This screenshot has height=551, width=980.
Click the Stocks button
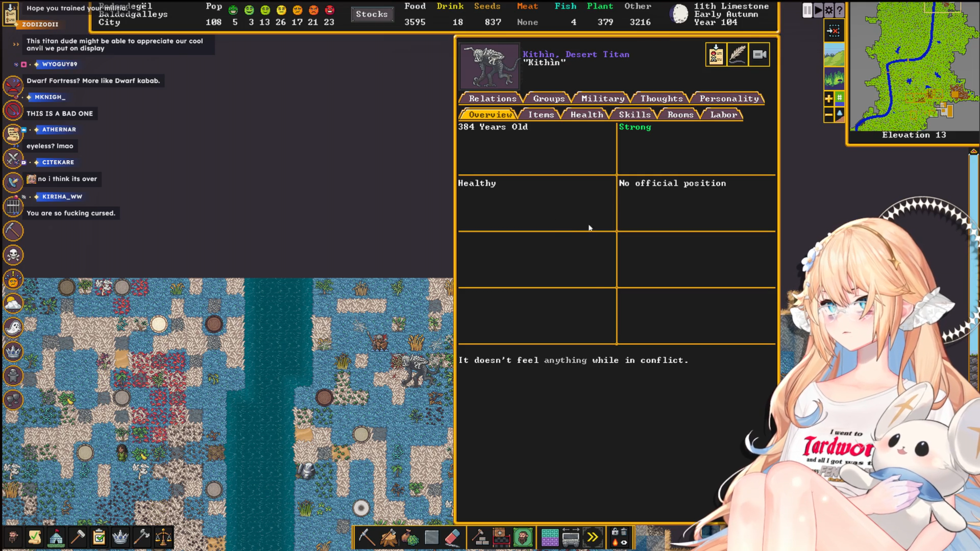372,14
